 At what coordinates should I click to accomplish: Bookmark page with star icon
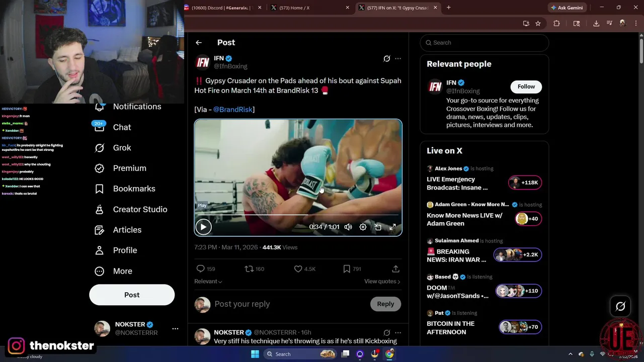(x=538, y=23)
